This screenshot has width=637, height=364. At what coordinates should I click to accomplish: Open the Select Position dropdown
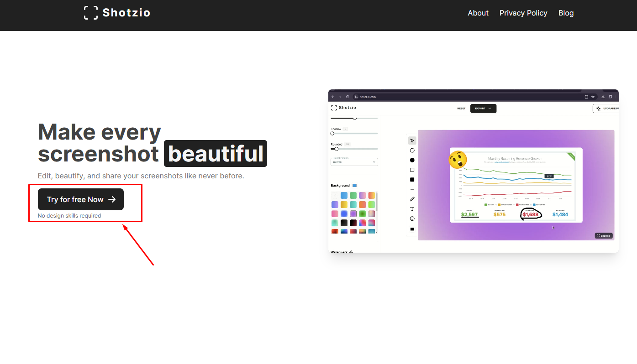[x=354, y=161]
